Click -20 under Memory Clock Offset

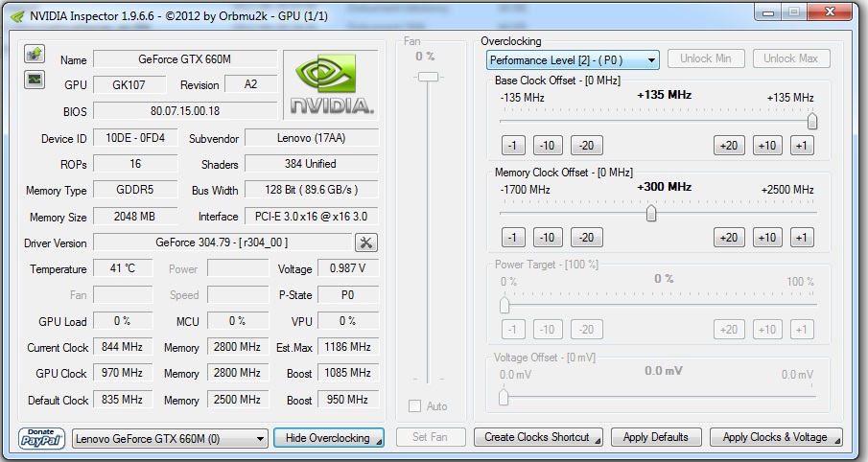point(587,238)
